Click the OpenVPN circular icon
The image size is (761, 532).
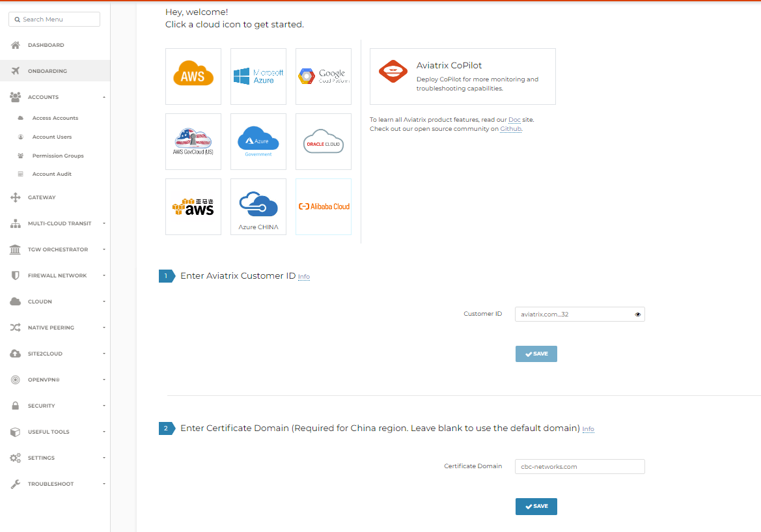coord(16,380)
